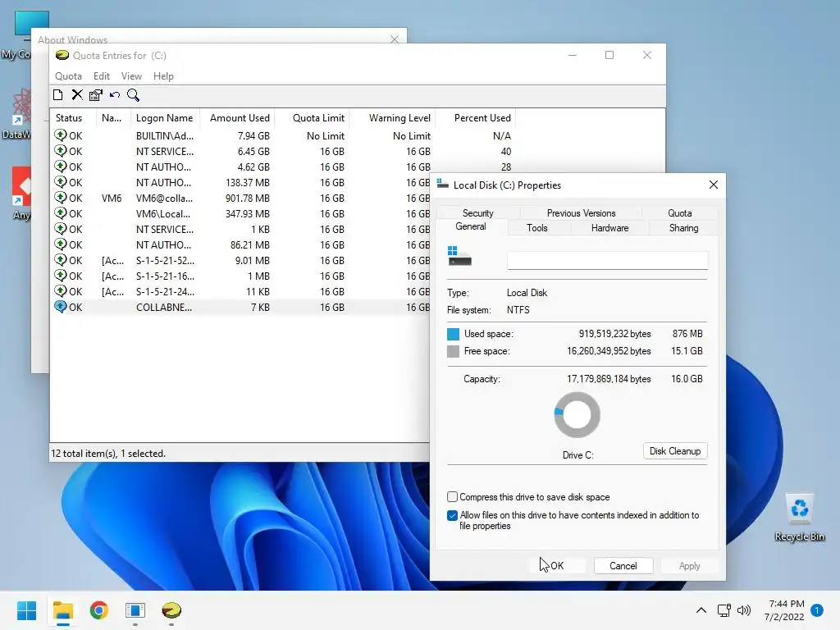Click Cancel in the Properties dialog
Screen dimensions: 840x630
tap(623, 566)
